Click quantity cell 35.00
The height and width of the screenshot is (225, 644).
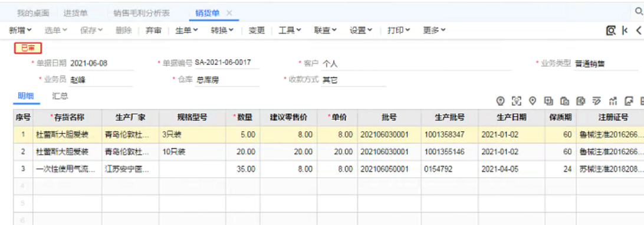click(x=243, y=169)
